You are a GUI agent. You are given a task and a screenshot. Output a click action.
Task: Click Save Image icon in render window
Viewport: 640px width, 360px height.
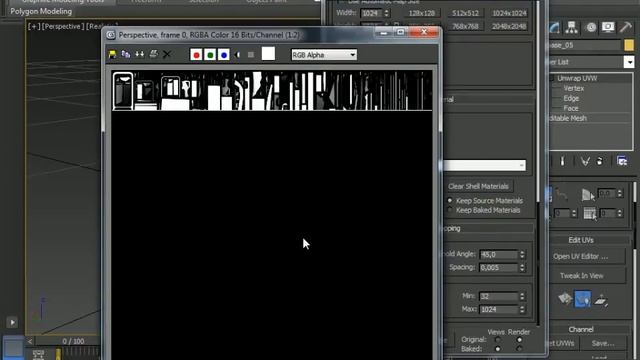coord(112,54)
